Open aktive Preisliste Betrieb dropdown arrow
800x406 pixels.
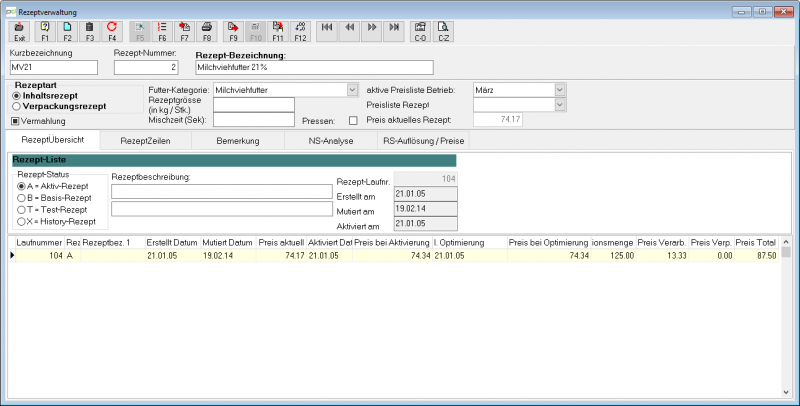560,90
